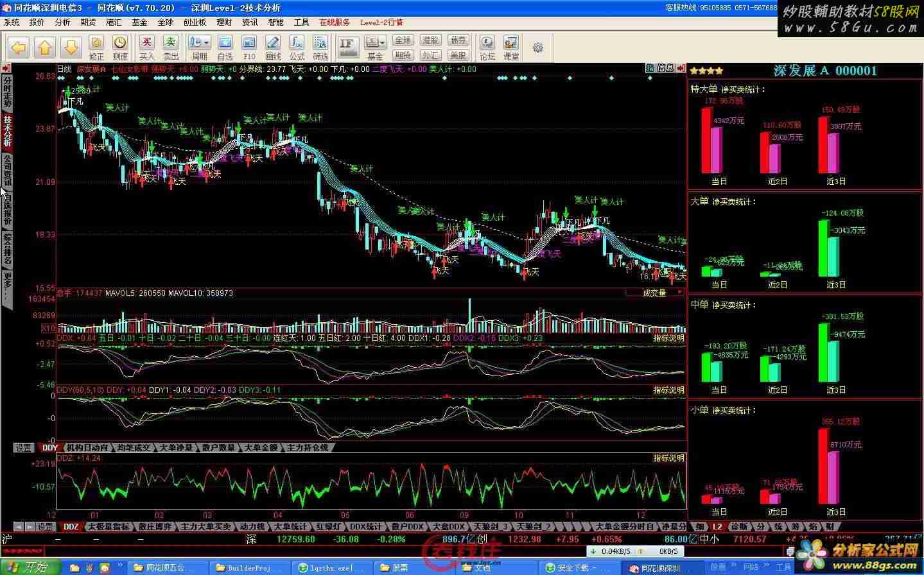Click the 买入 buy icon
Viewport: 924px width, 575px height.
click(x=147, y=47)
